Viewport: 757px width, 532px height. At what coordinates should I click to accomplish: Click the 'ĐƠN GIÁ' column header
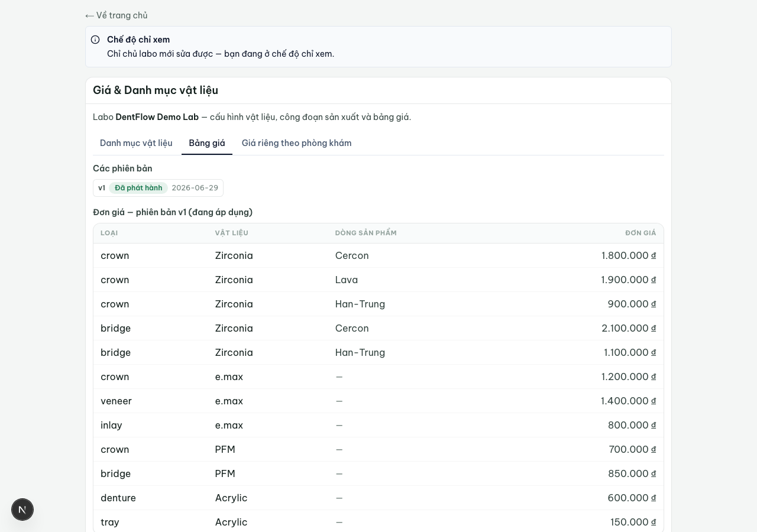click(x=640, y=233)
